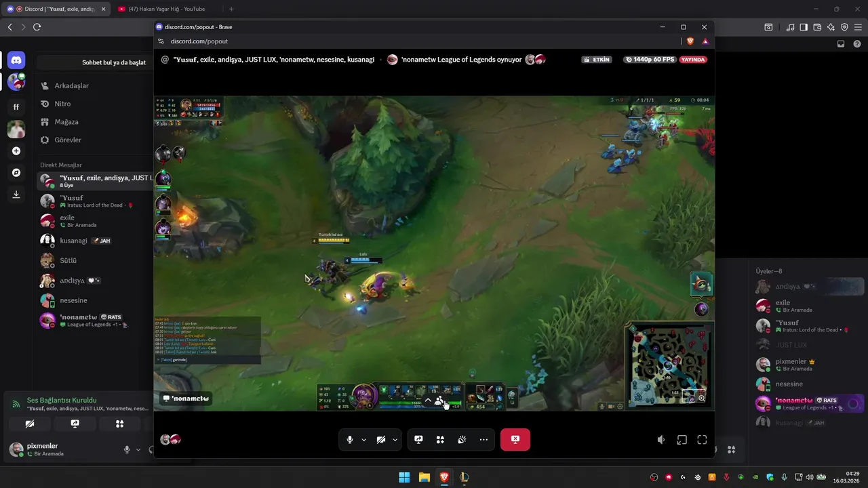Click the download apps arrow icon
This screenshot has height=488, width=868.
[x=16, y=195]
